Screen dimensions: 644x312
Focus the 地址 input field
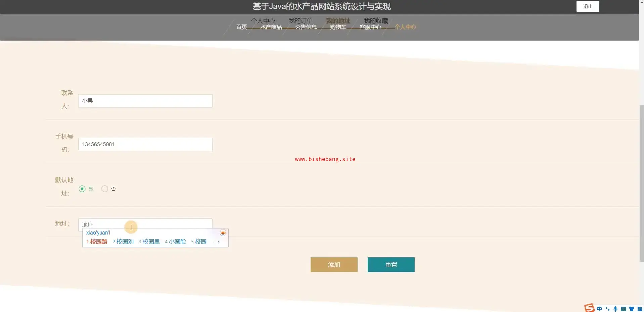[145, 225]
